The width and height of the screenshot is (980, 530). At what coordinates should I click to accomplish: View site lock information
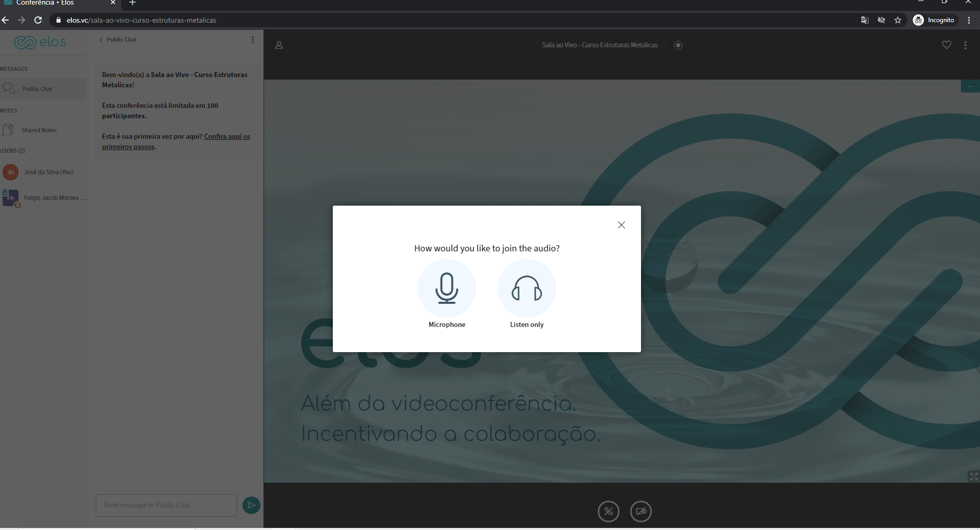(x=59, y=20)
